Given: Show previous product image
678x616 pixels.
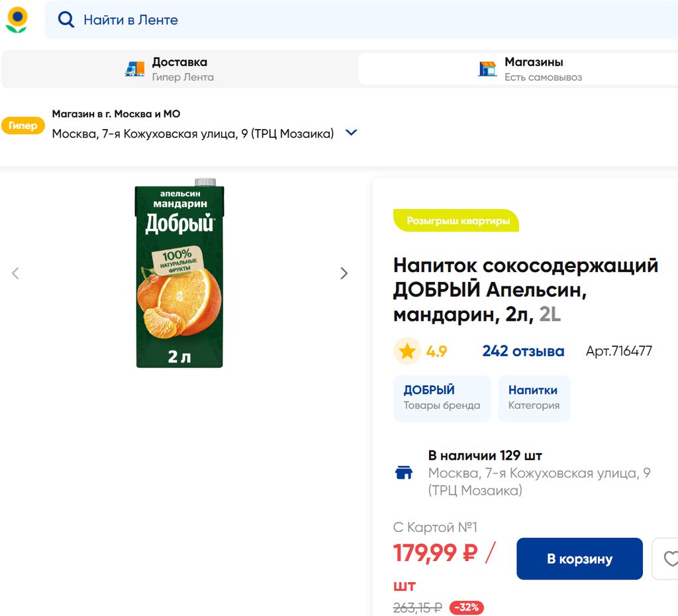Looking at the screenshot, I should click(x=16, y=273).
